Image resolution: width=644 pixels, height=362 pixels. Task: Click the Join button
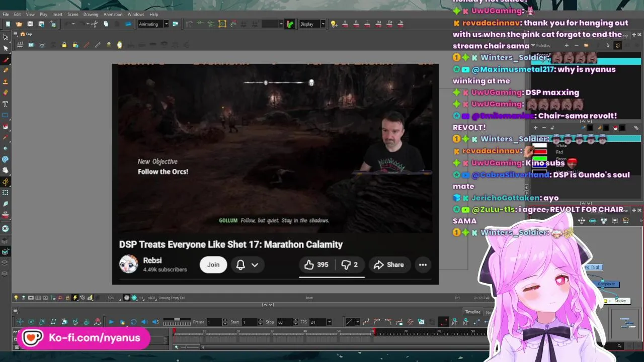coord(213,264)
